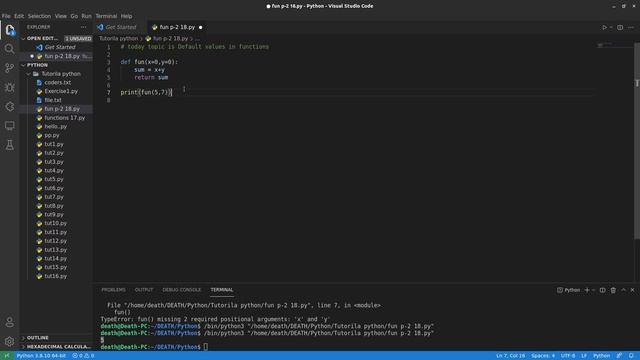Open the Go menu
The height and width of the screenshot is (360, 640).
pyautogui.click(x=74, y=16)
